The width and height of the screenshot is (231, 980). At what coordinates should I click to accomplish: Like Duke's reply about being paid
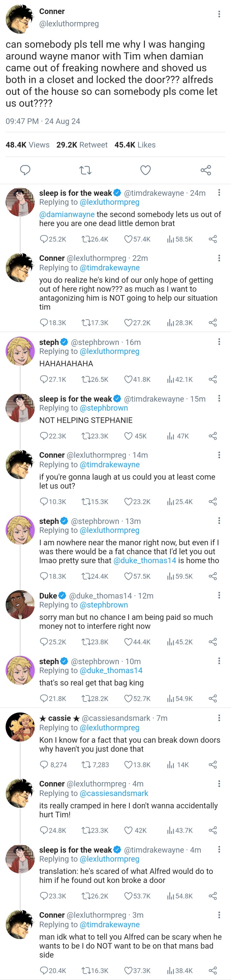[x=129, y=642]
